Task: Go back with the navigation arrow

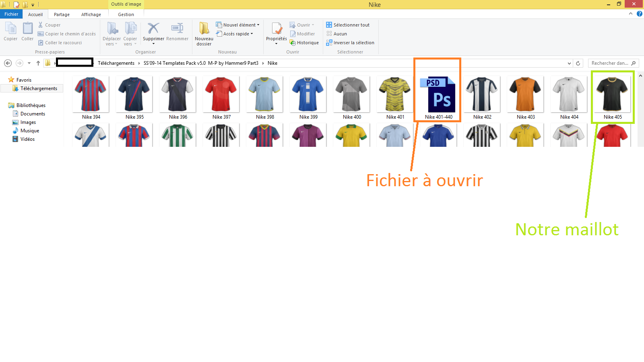Action: (x=8, y=63)
